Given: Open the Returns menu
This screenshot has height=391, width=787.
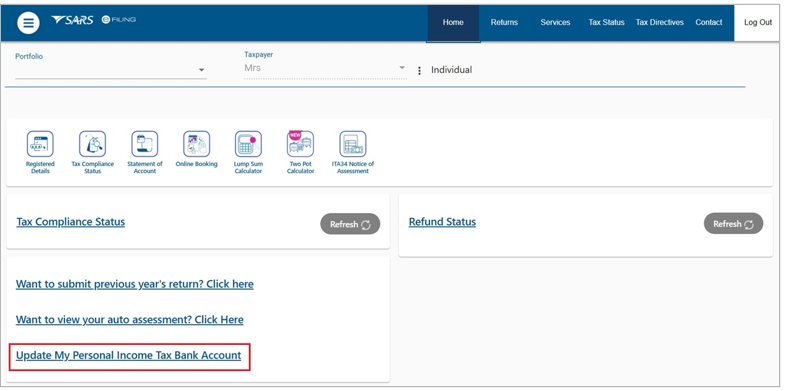Looking at the screenshot, I should click(504, 23).
